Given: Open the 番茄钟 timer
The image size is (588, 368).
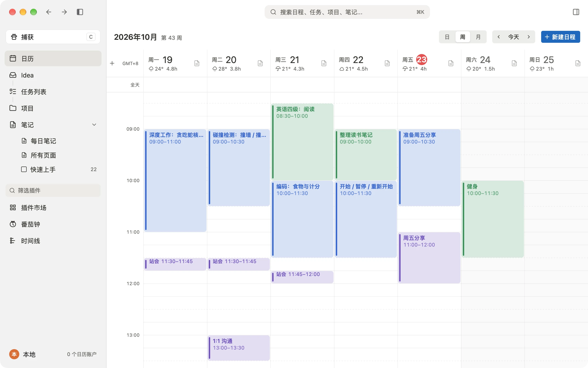Looking at the screenshot, I should (53, 224).
